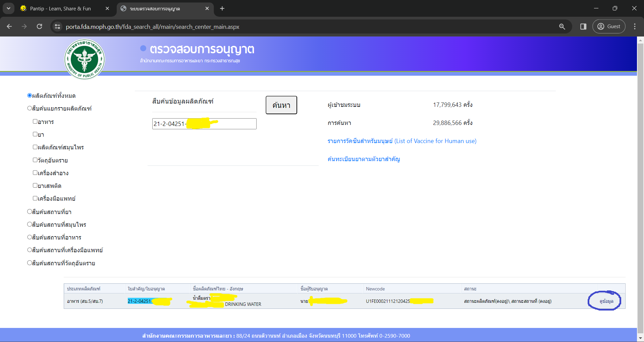Screen dimensions: 644x342
Task: Open the Guest profile button
Action: pos(609,26)
